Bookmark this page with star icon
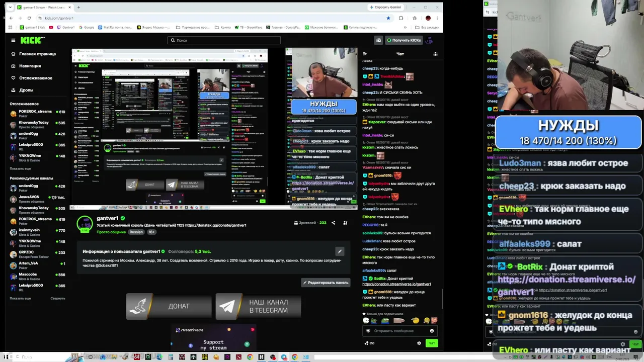644x362 pixels. click(x=388, y=18)
